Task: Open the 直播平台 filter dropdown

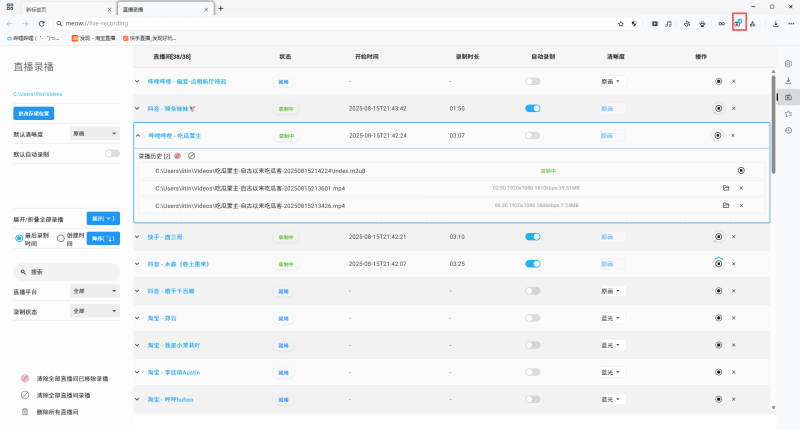Action: pos(95,292)
